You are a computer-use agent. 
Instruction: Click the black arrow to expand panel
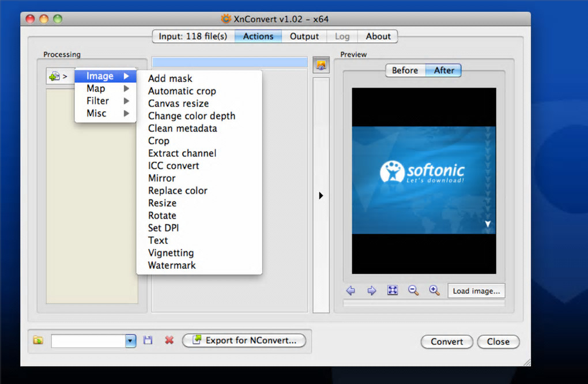321,195
